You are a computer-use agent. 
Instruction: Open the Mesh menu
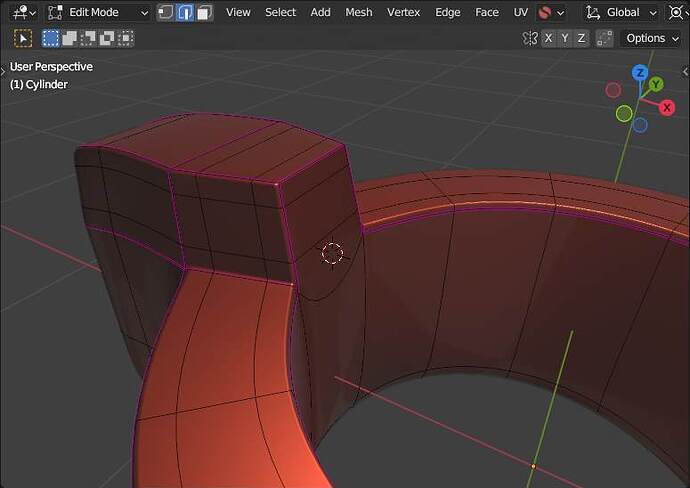coord(359,12)
